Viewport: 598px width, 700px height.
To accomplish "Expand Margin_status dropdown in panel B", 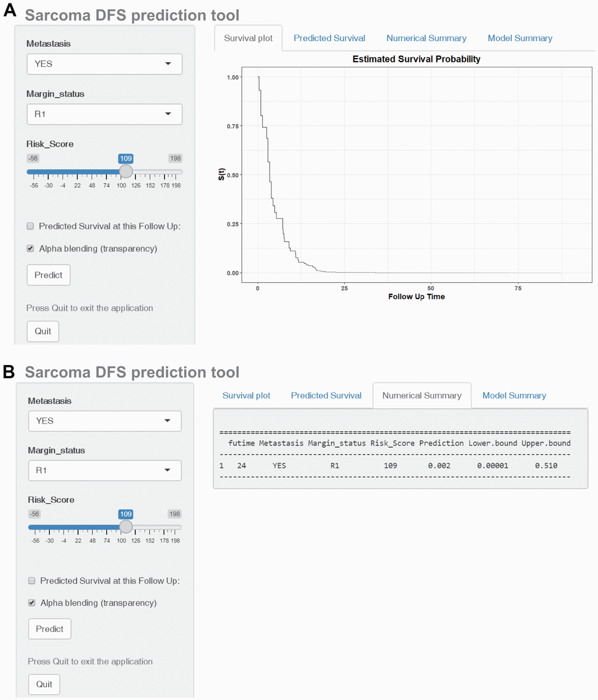I will [x=105, y=470].
